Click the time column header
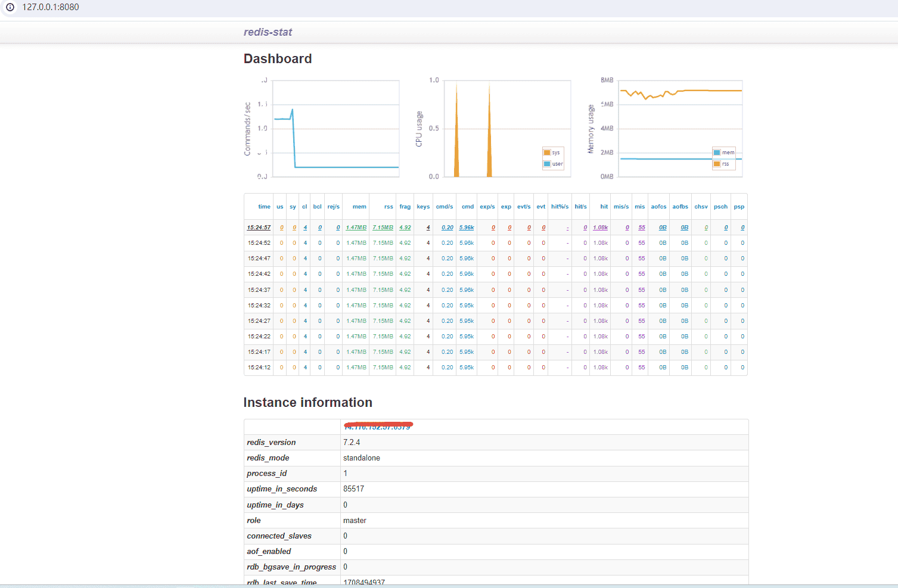898x588 pixels. tap(264, 207)
